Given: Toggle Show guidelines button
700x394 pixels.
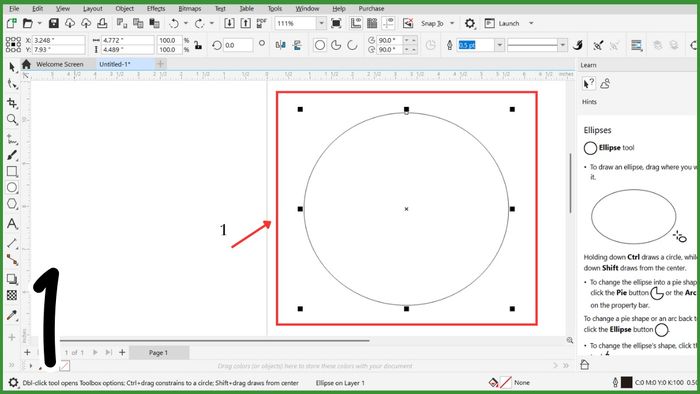Looking at the screenshot, I should [x=388, y=23].
